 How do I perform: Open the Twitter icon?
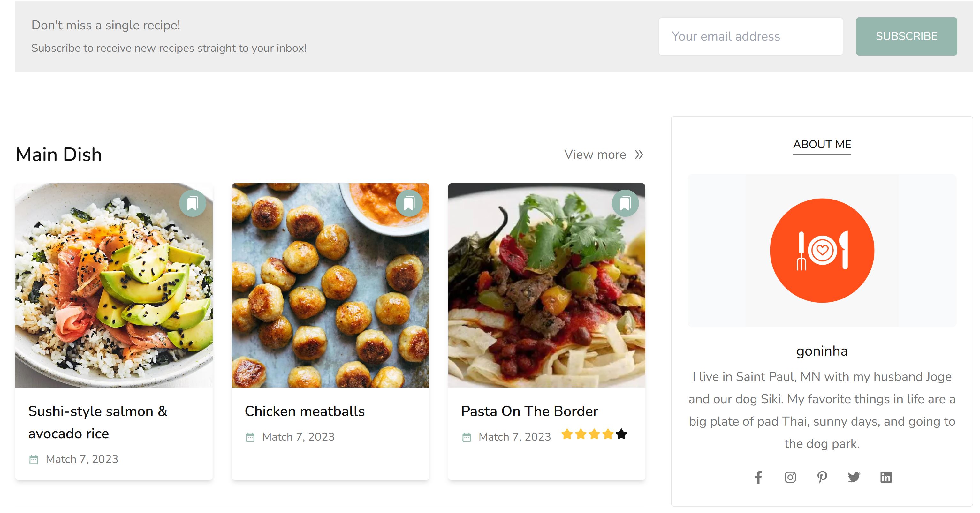pyautogui.click(x=853, y=477)
